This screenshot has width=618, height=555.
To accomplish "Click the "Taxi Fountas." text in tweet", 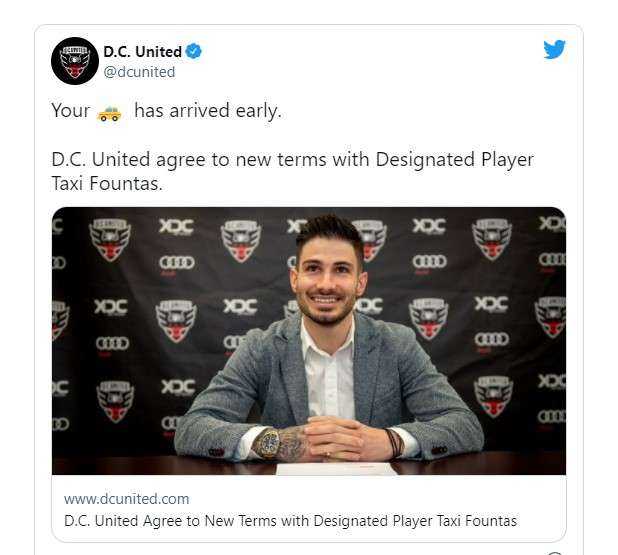I will [x=107, y=183].
